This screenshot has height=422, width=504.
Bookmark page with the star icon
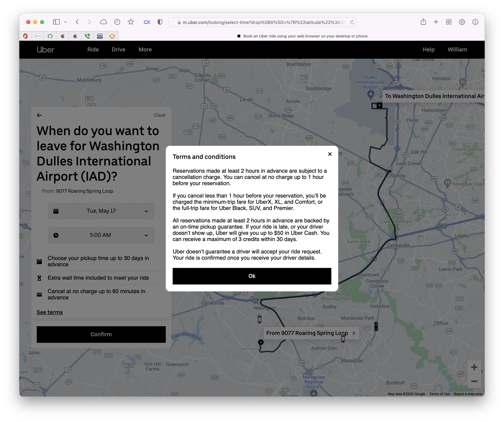pos(131,22)
